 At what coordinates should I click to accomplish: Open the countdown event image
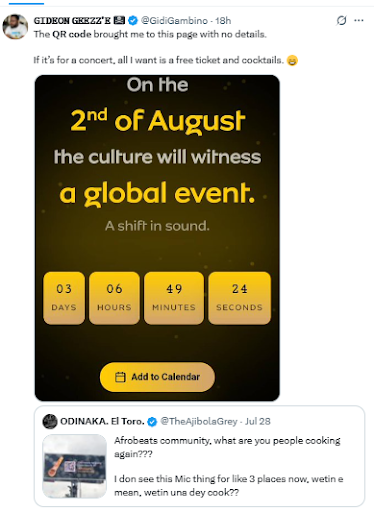pos(157,238)
